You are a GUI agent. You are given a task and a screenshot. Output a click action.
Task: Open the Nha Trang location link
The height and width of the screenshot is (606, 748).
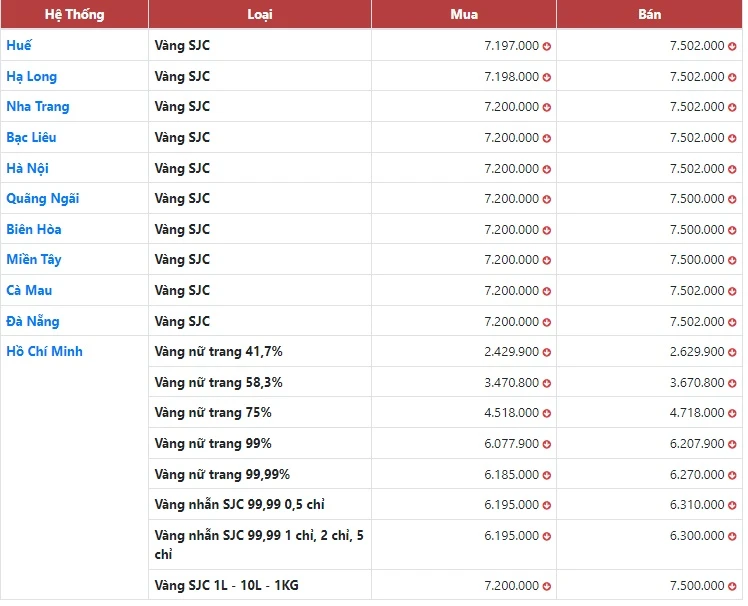pos(38,107)
